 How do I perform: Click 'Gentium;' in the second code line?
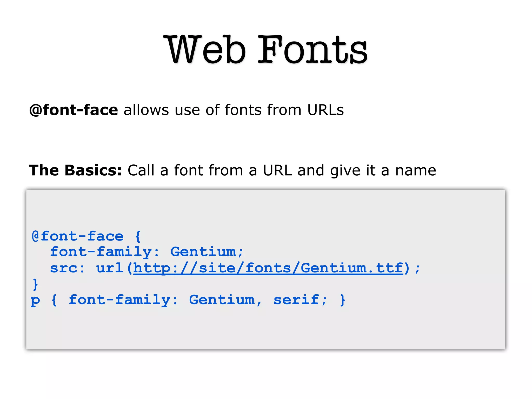[x=207, y=252]
